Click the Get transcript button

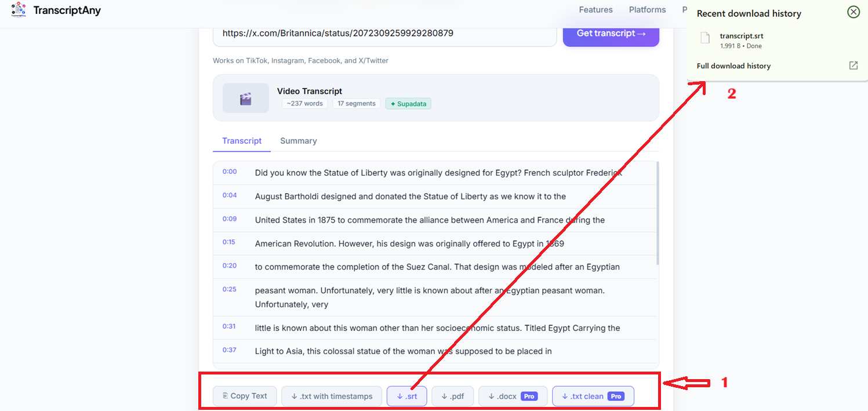coord(611,34)
